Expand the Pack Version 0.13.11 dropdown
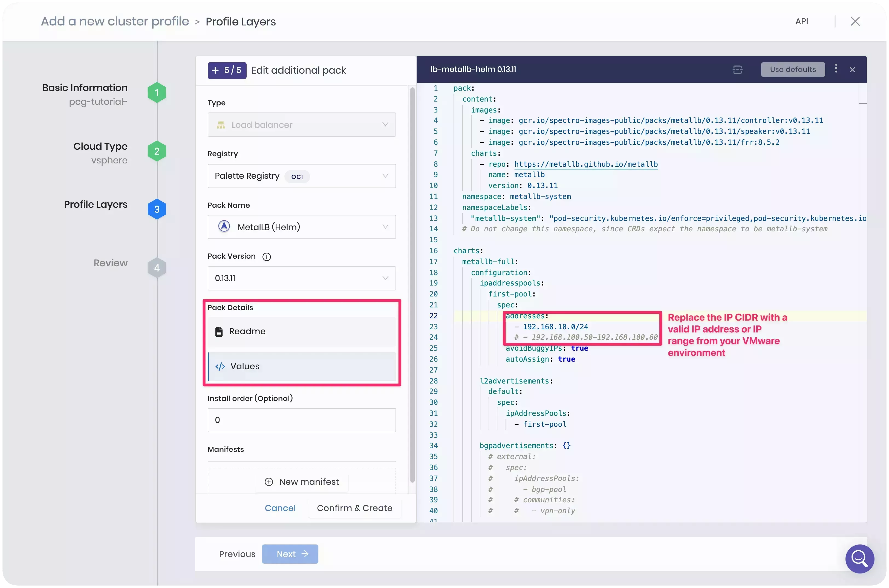889x588 pixels. point(301,278)
